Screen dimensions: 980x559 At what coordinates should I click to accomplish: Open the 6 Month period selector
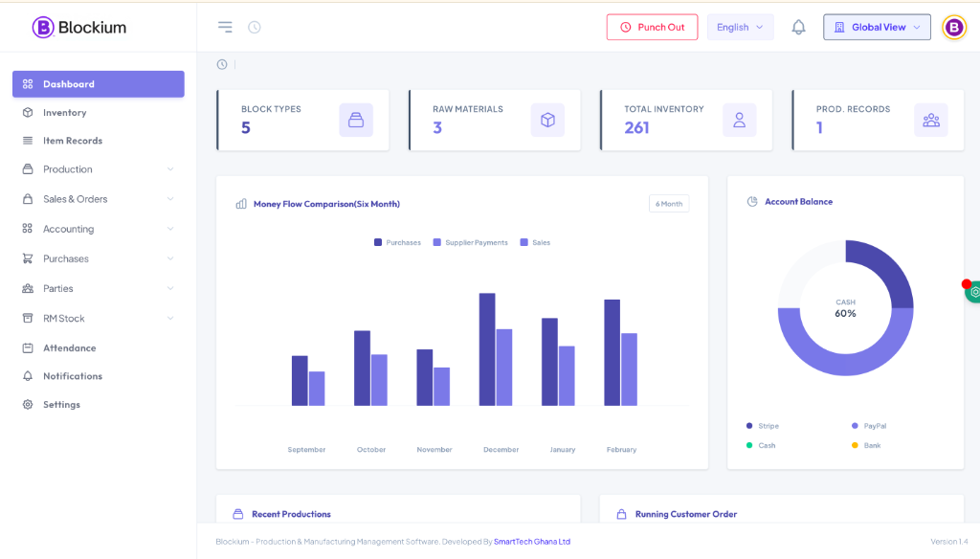pos(669,204)
